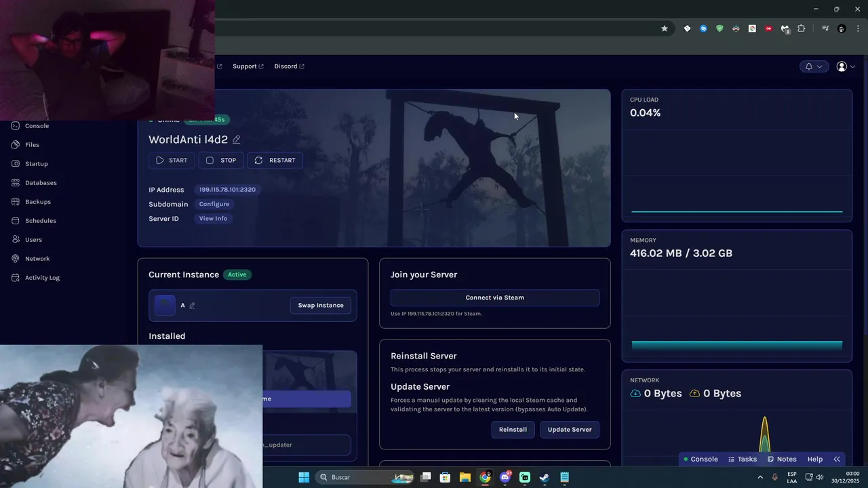Viewport: 868px width, 488px height.
Task: Click the green shield adblock extension
Action: click(719, 28)
